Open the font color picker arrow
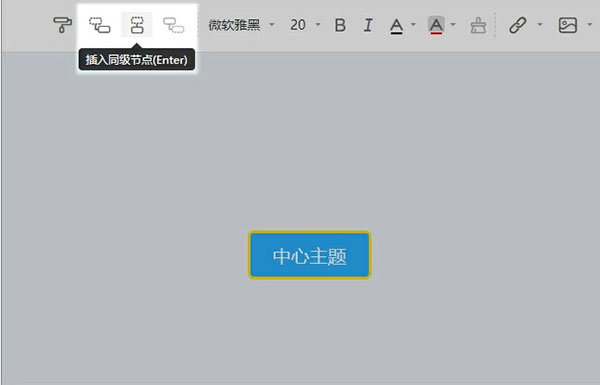Image resolution: width=600 pixels, height=385 pixels. pyautogui.click(x=413, y=24)
